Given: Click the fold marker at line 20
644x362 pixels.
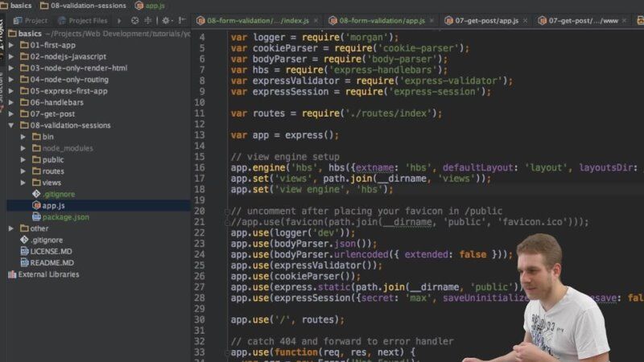Looking at the screenshot, I should coord(226,212).
